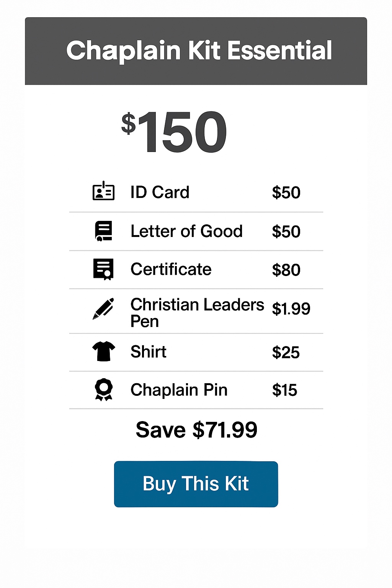Click the Chaplain Pin award icon
The height and width of the screenshot is (588, 392).
[x=103, y=390]
